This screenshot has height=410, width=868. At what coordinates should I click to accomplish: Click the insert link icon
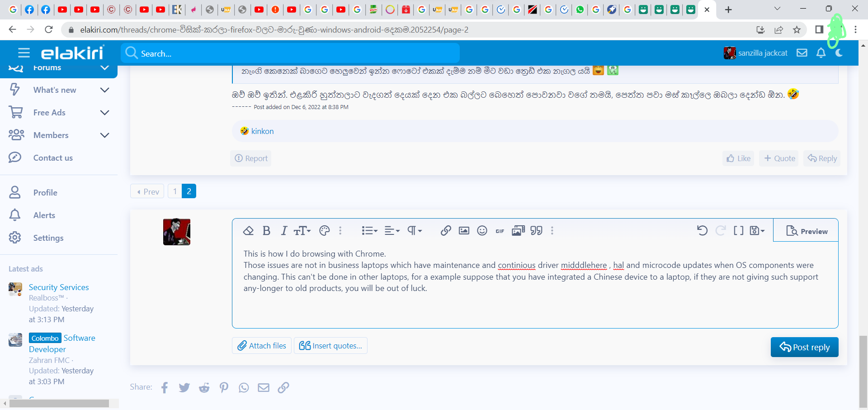click(x=446, y=231)
